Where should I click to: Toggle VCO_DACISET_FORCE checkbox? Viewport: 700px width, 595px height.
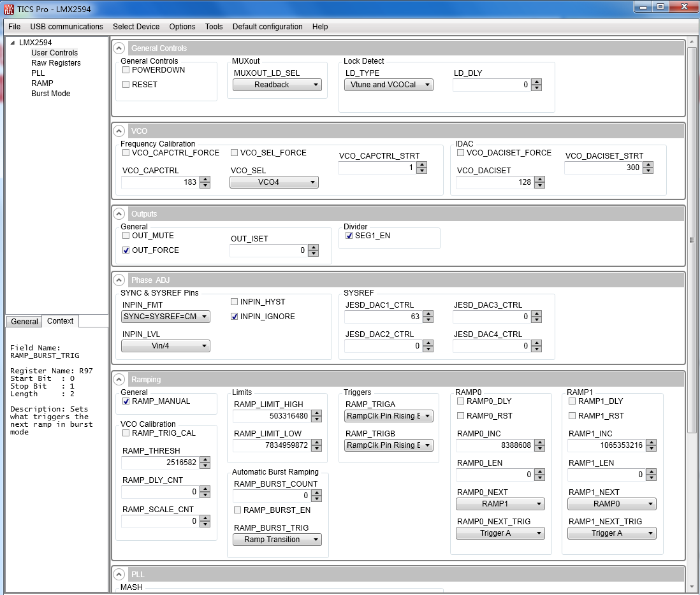[x=461, y=152]
